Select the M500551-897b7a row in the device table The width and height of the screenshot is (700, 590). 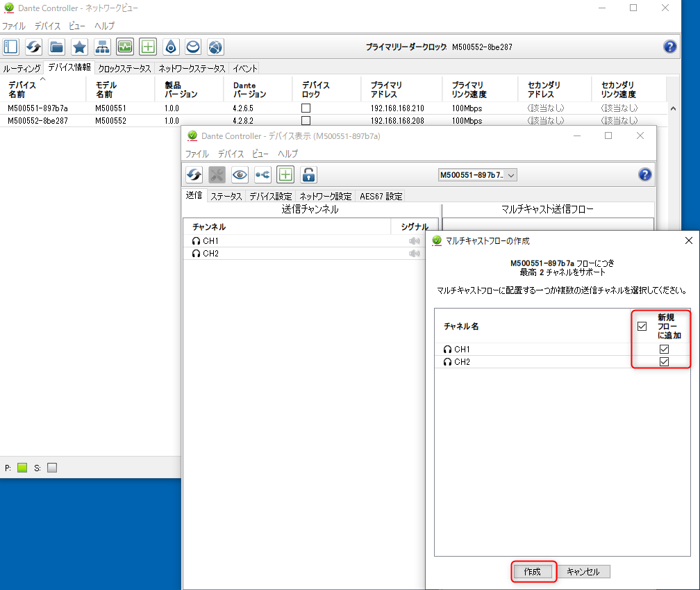click(333, 108)
